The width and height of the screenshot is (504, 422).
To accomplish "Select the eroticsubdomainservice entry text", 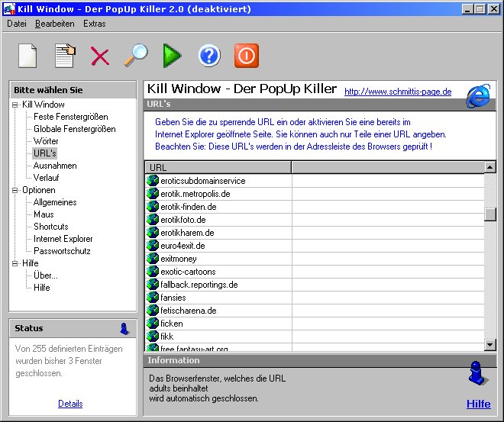I will (203, 181).
